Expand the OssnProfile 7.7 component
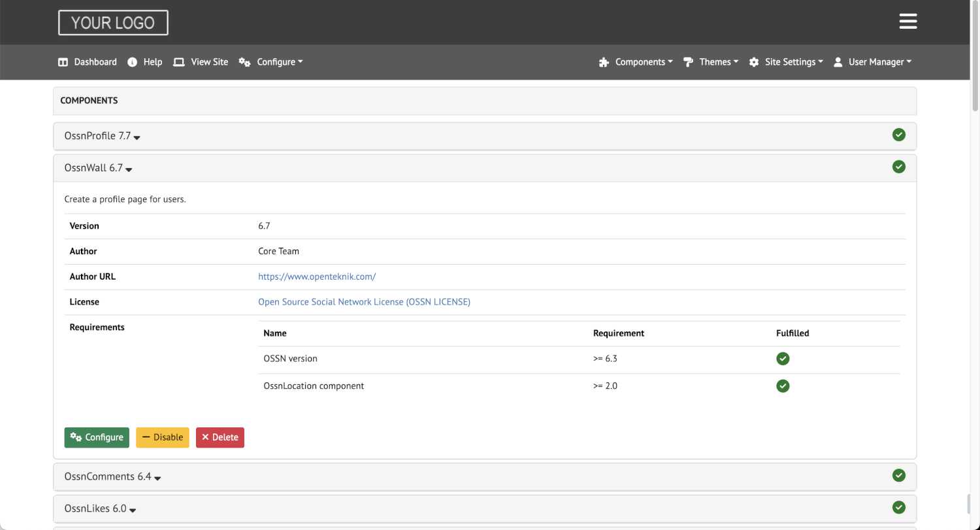Image resolution: width=980 pixels, height=530 pixels. [x=102, y=136]
